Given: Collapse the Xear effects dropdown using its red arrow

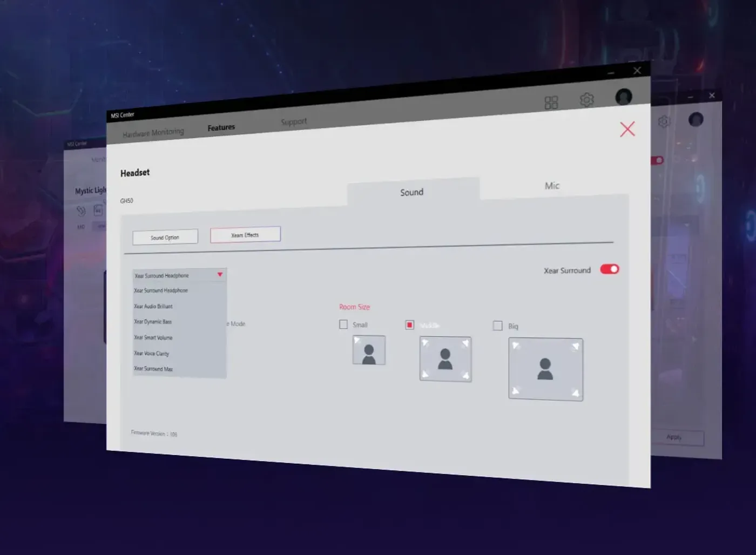Looking at the screenshot, I should (x=220, y=274).
